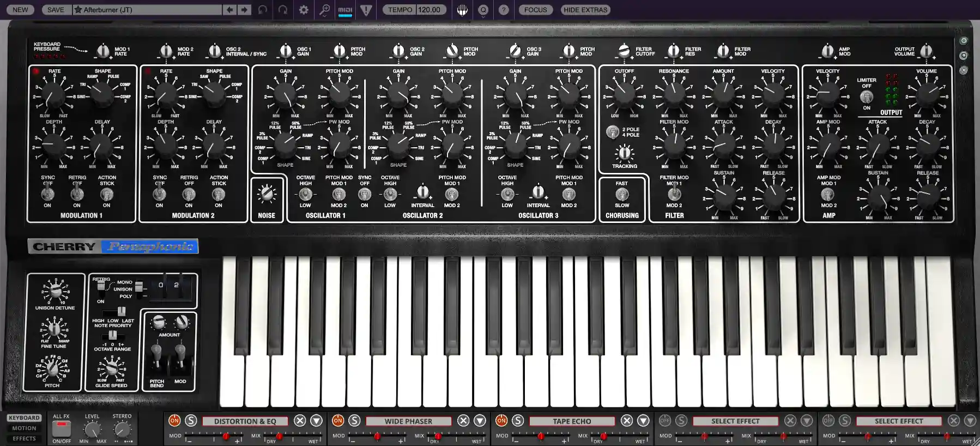The height and width of the screenshot is (446, 980).
Task: Click the NEW button
Action: tap(21, 10)
